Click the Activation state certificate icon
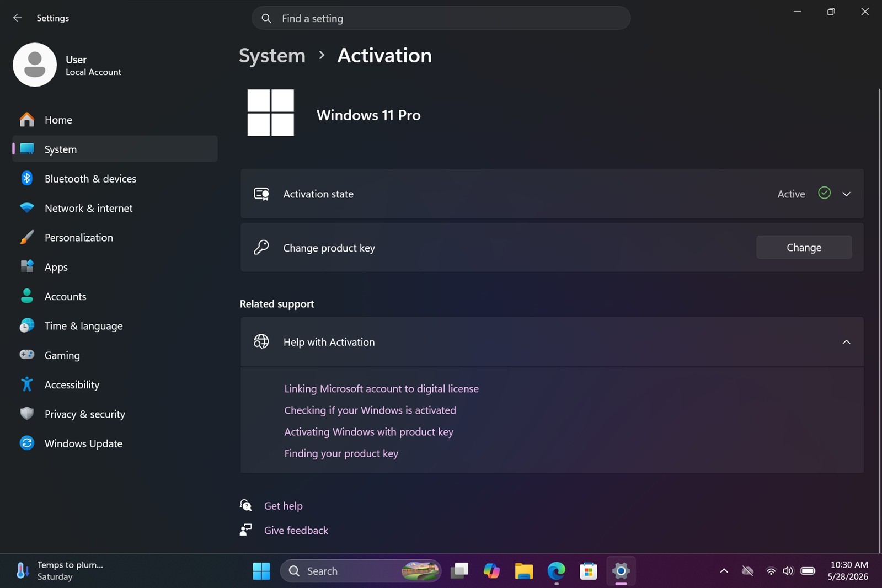 point(261,194)
